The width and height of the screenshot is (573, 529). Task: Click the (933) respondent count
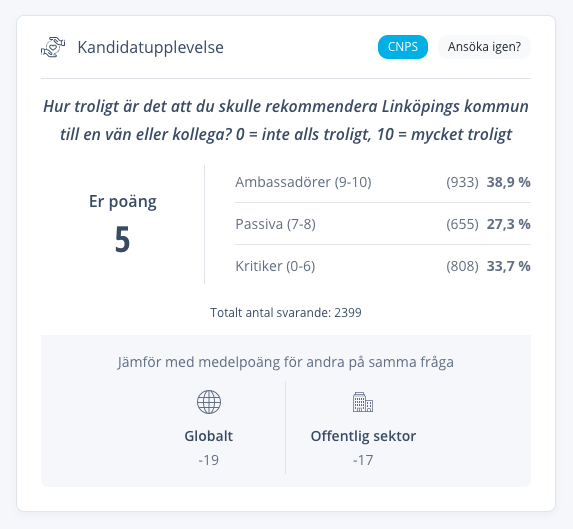tap(462, 182)
